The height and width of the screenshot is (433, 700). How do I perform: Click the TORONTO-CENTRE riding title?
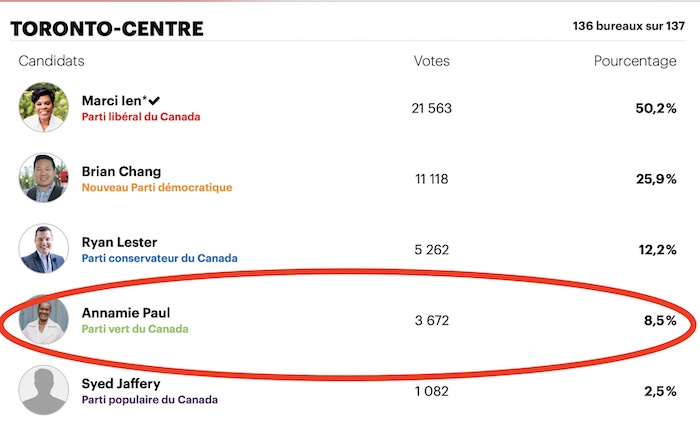click(107, 29)
